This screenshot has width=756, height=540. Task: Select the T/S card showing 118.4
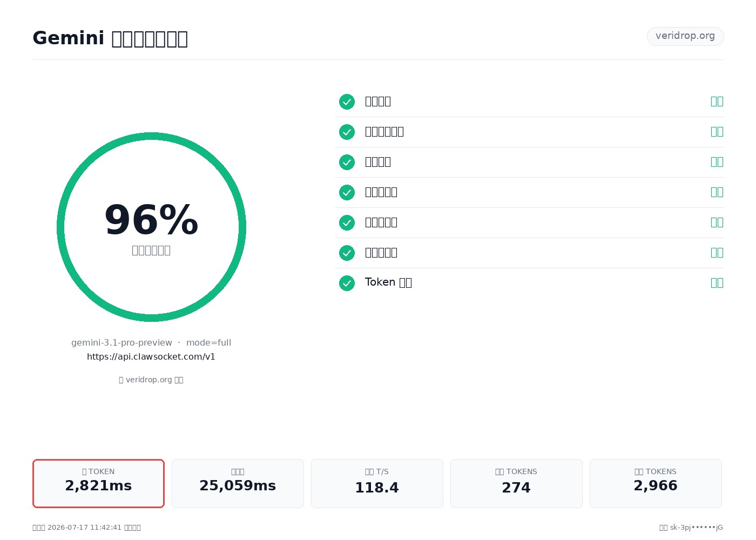click(x=377, y=483)
